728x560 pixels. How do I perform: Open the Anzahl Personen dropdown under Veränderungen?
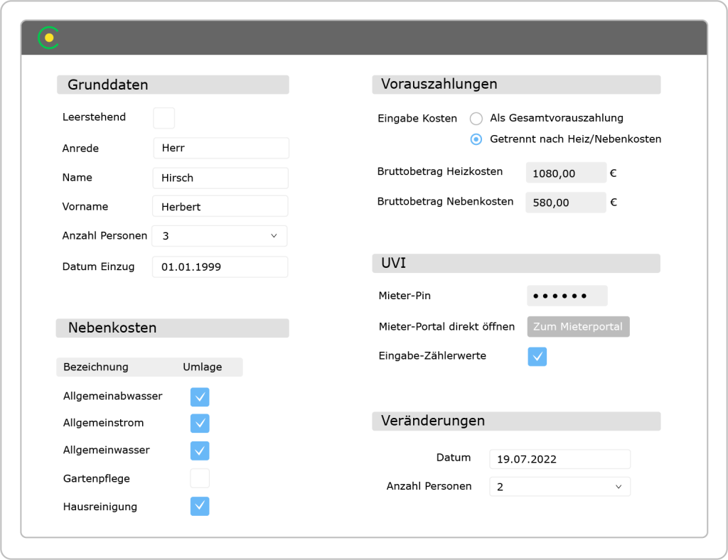click(x=560, y=487)
